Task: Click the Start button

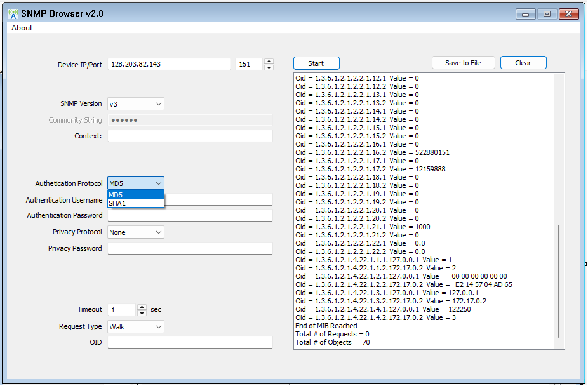Action: tap(316, 63)
